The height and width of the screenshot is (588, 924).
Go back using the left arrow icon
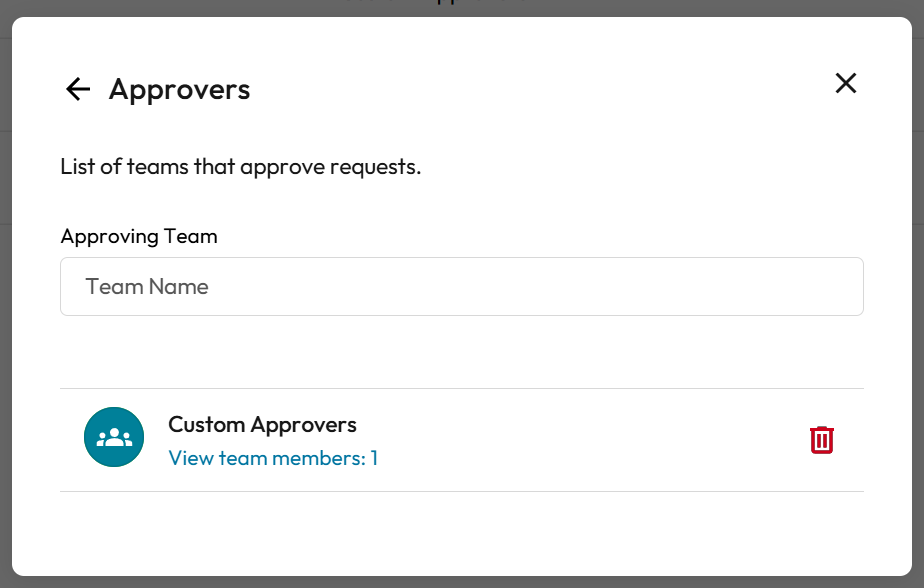[x=78, y=90]
